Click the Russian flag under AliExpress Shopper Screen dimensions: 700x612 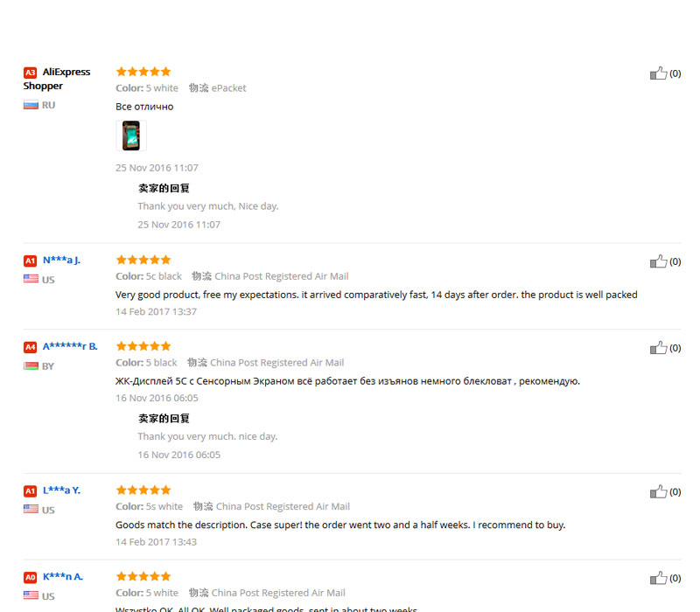click(31, 105)
